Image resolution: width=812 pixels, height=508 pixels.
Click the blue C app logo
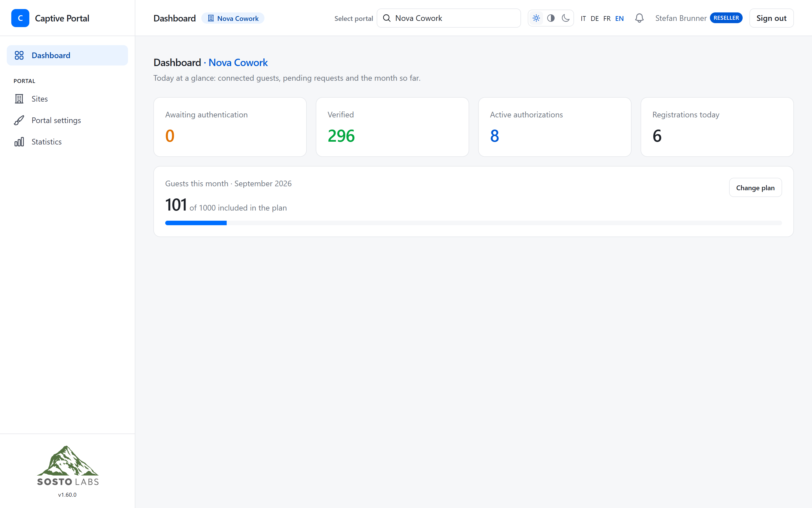tap(20, 18)
